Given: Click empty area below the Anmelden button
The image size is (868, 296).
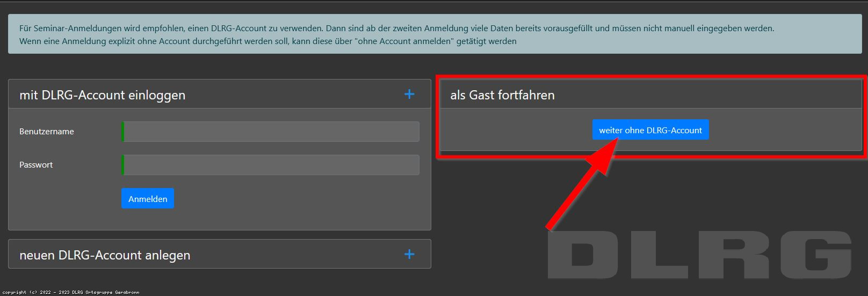Looking at the screenshot, I should (x=269, y=219).
